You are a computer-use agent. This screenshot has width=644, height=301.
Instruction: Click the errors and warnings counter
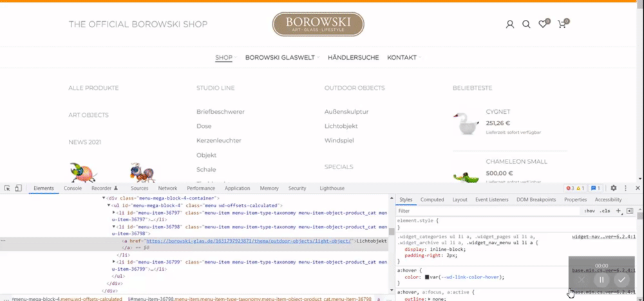(x=575, y=188)
